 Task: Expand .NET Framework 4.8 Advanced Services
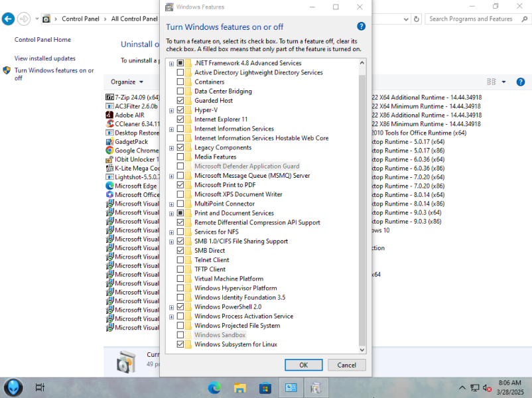pos(171,64)
